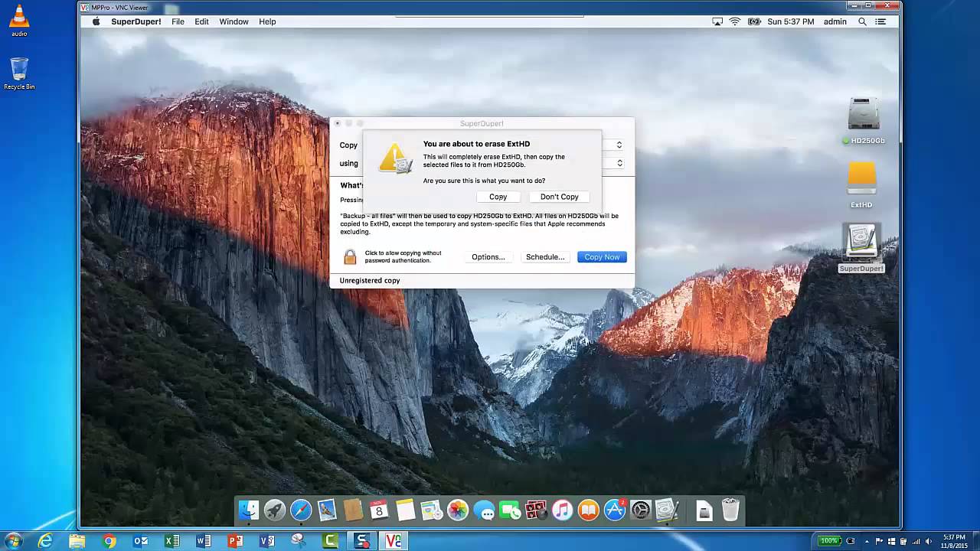Open Finder in the Dock
The height and width of the screenshot is (551, 980).
coord(249,510)
